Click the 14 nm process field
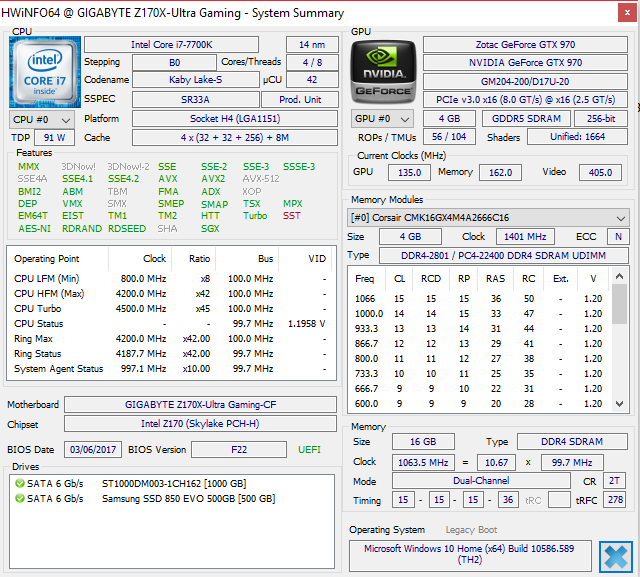This screenshot has width=640, height=577. 312,44
